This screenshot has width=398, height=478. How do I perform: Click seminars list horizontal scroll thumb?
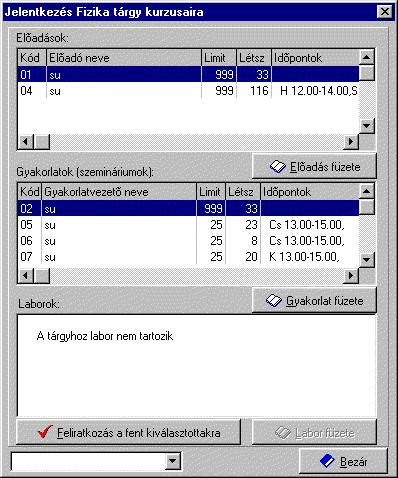click(42, 276)
